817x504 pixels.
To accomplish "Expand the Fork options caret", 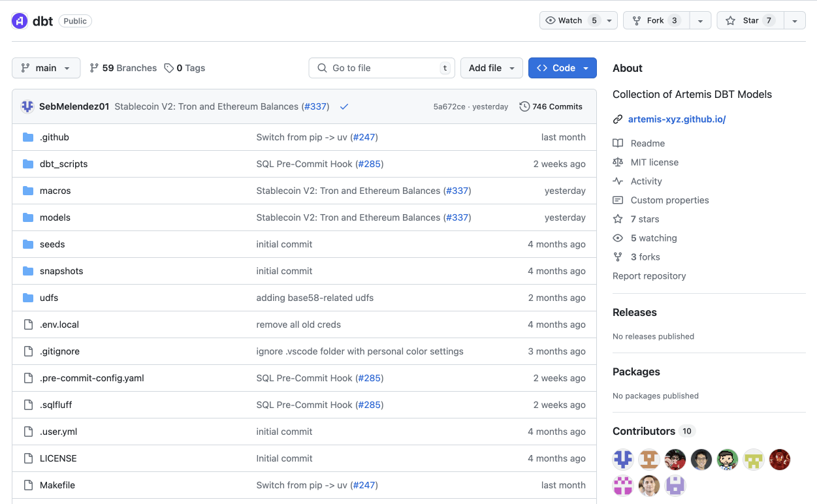I will pyautogui.click(x=700, y=21).
